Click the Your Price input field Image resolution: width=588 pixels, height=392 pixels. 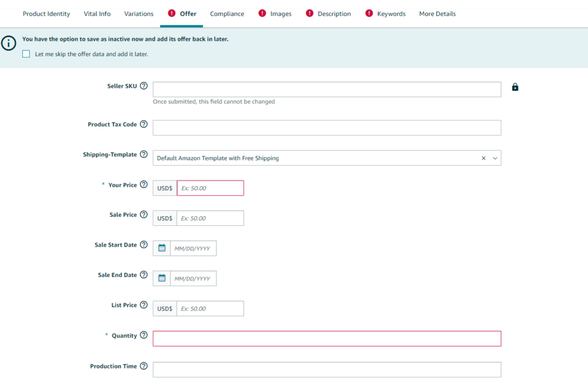(x=210, y=188)
